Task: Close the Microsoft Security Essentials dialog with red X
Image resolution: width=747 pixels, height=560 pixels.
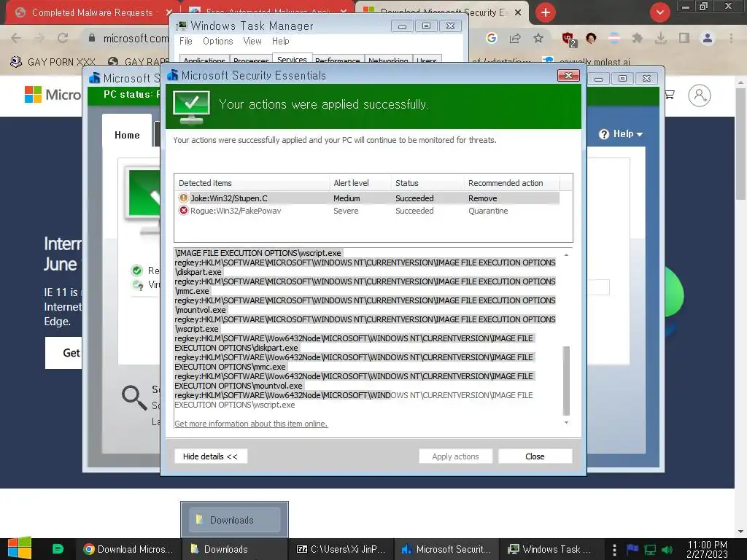Action: [568, 75]
